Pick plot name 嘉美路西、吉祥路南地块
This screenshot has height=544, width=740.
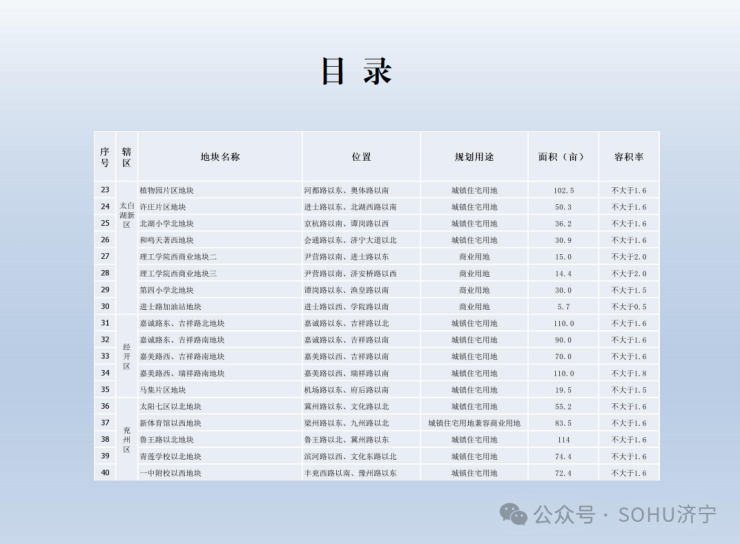click(182, 357)
